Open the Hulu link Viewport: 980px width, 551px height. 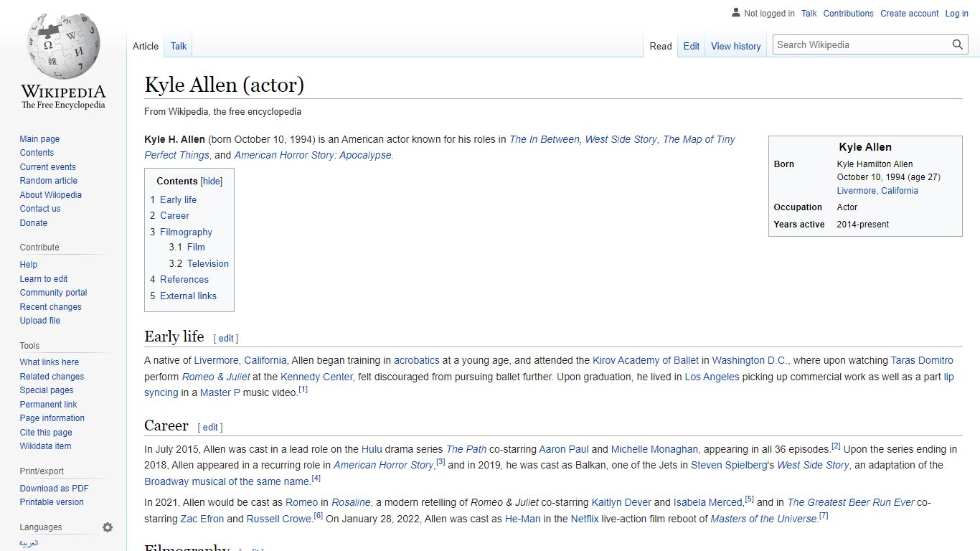pyautogui.click(x=372, y=450)
